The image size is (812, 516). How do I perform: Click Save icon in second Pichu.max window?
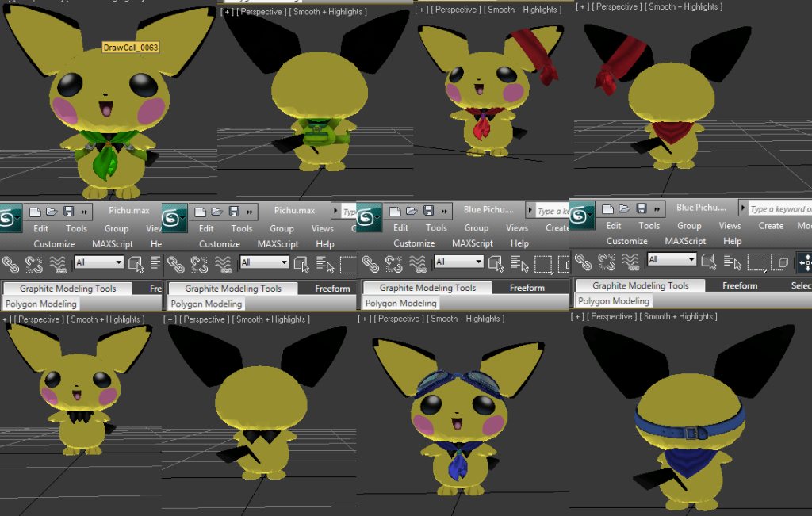pos(234,211)
